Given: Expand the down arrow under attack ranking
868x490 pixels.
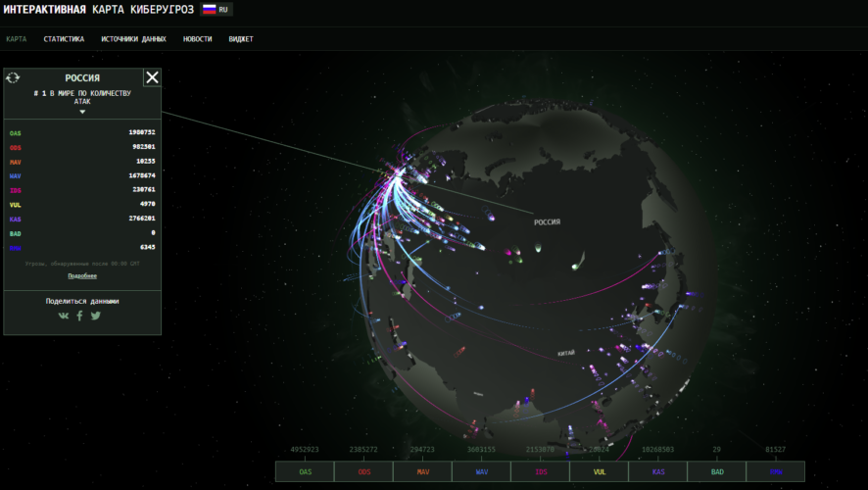Looking at the screenshot, I should [82, 112].
